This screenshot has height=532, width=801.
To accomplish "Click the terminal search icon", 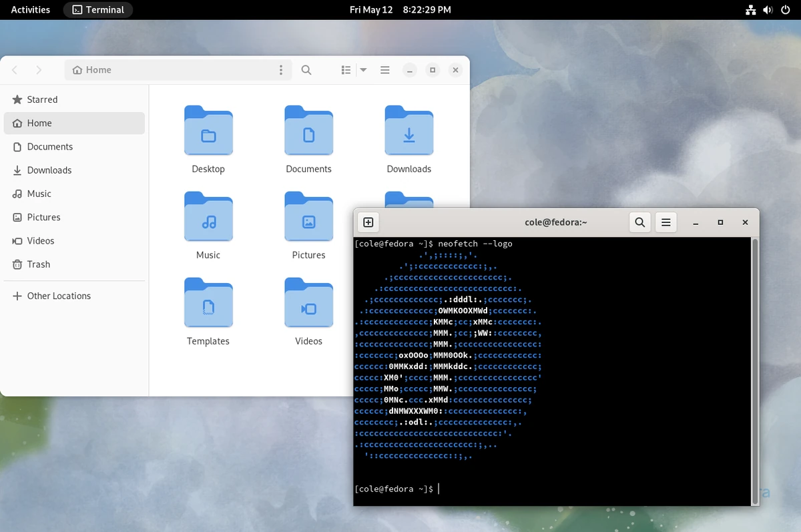I will pos(639,222).
